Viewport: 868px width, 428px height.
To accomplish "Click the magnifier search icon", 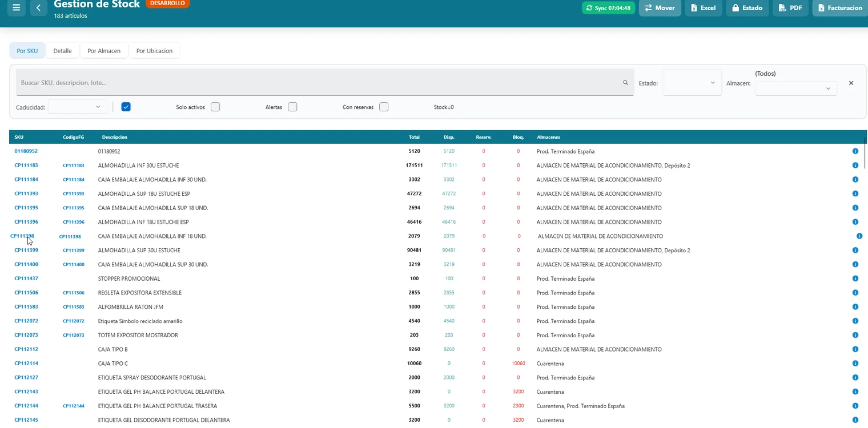I will pos(625,83).
